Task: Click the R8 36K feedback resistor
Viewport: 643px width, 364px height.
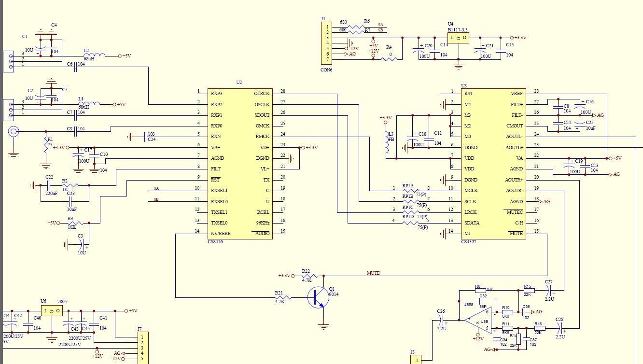Action: pyautogui.click(x=481, y=291)
